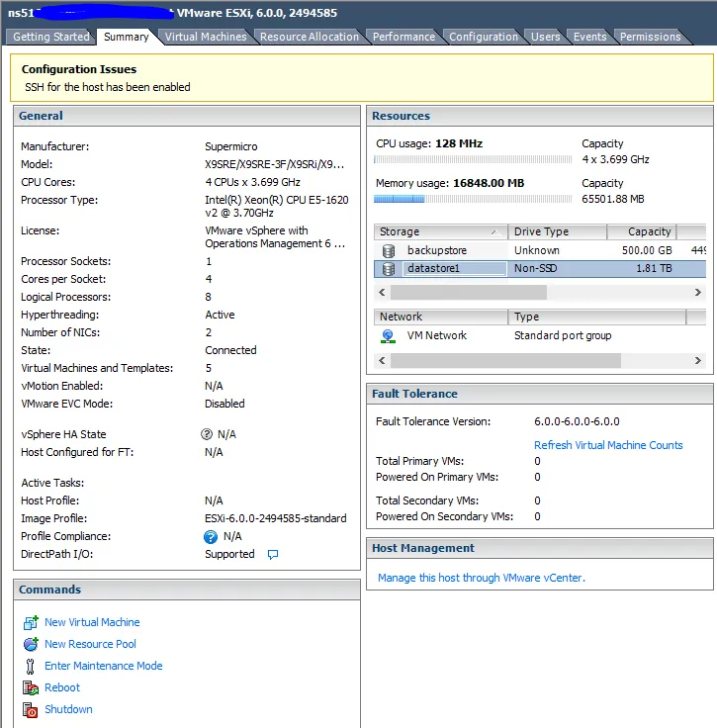Click the Shutdown command icon
The height and width of the screenshot is (728, 717).
pos(29,709)
